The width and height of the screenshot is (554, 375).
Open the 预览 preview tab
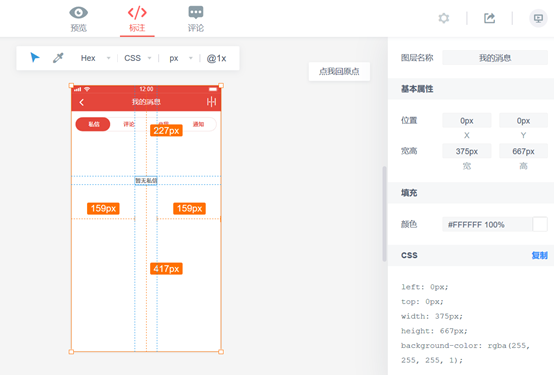coord(78,19)
